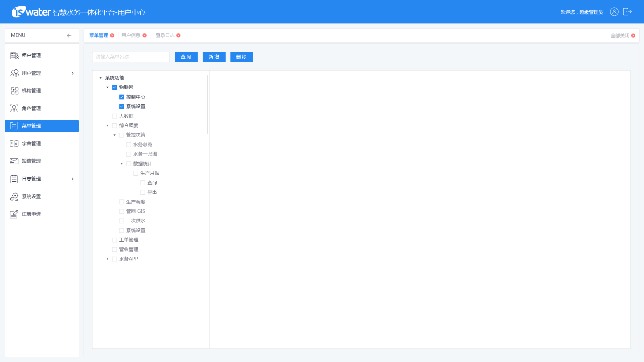Click the menu tree vertical scrollbar

[x=208, y=105]
